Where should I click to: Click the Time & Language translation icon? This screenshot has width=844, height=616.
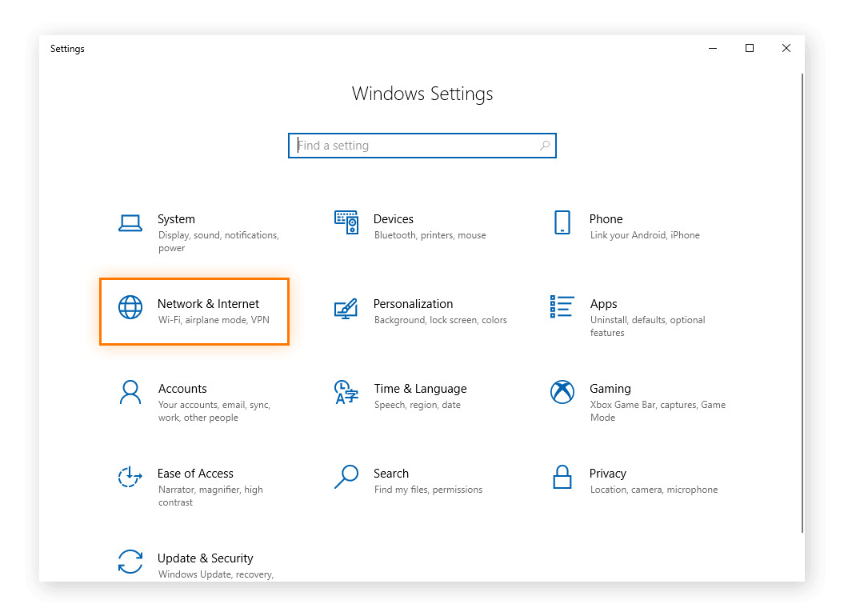pyautogui.click(x=346, y=393)
